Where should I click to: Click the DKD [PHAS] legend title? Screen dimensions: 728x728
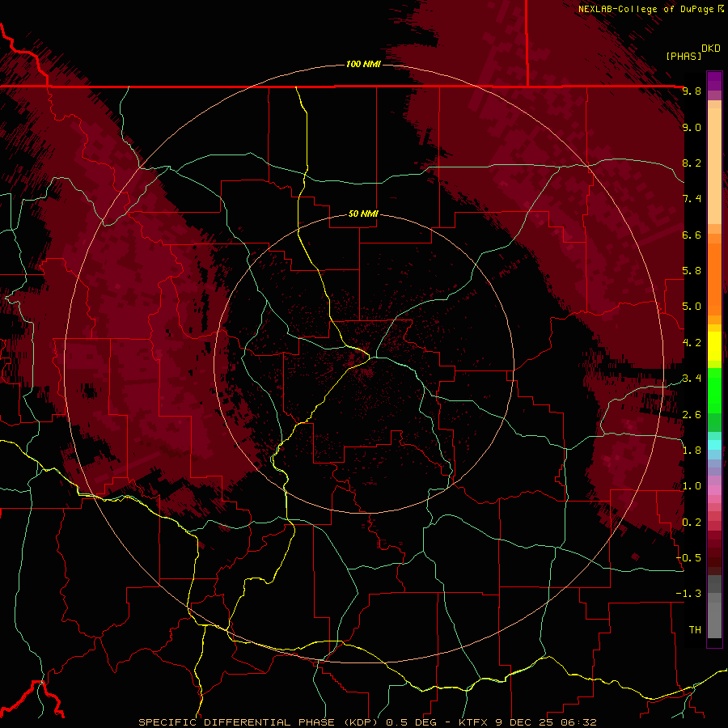[693, 52]
